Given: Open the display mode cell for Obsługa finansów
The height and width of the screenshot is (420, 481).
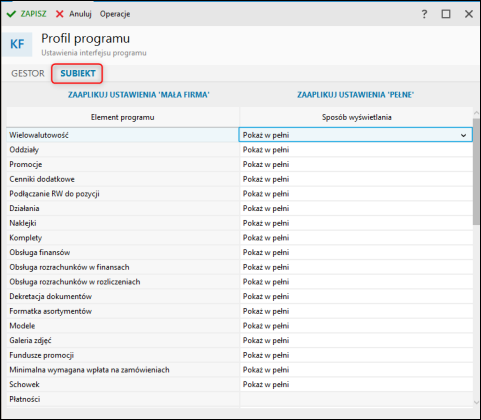Looking at the screenshot, I should point(356,252).
